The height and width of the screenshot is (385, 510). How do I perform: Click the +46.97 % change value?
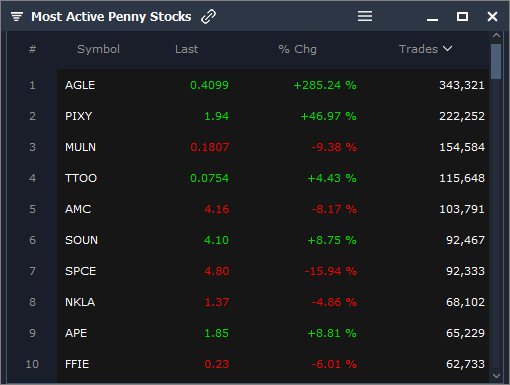(x=329, y=116)
